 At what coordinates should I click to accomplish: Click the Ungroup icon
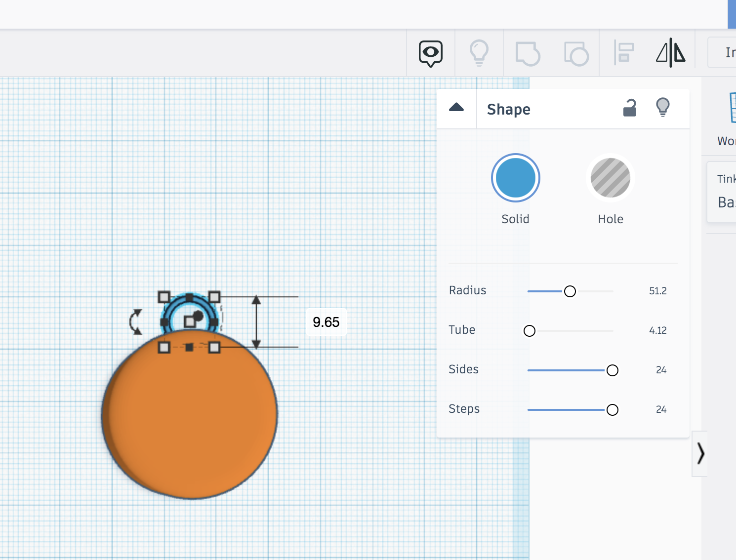(576, 53)
